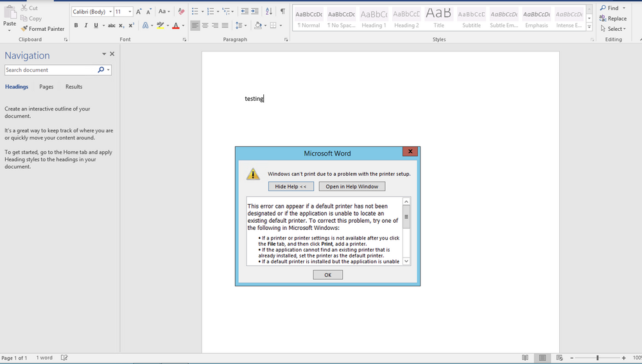The image size is (642, 364).
Task: Apply red font color
Action: point(176,26)
